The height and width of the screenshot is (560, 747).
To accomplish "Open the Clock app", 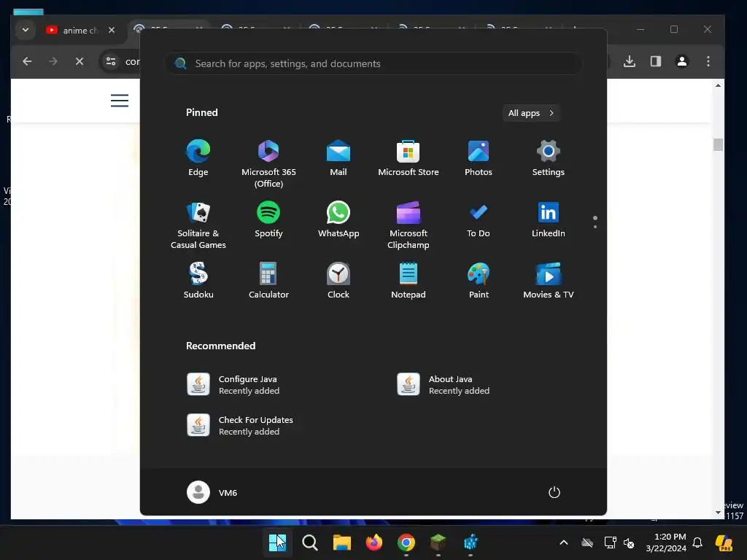I will [x=338, y=280].
